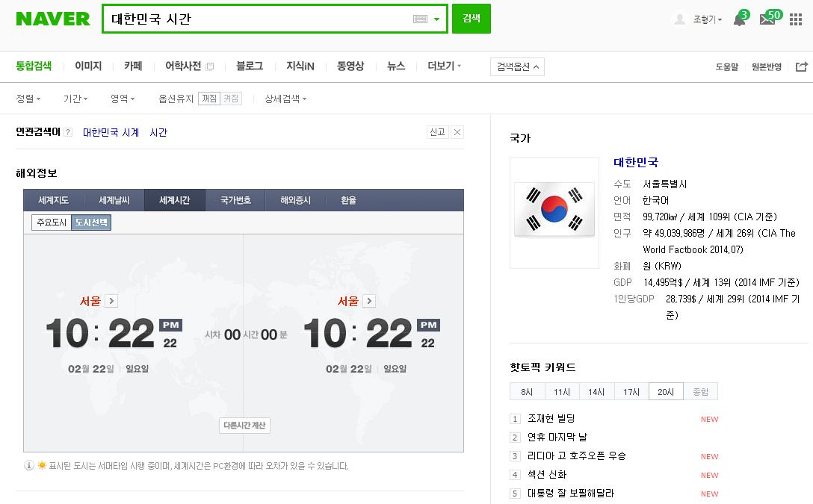Image resolution: width=813 pixels, height=504 pixels.
Task: Open the 정렬 sort dropdown
Action: coord(28,99)
